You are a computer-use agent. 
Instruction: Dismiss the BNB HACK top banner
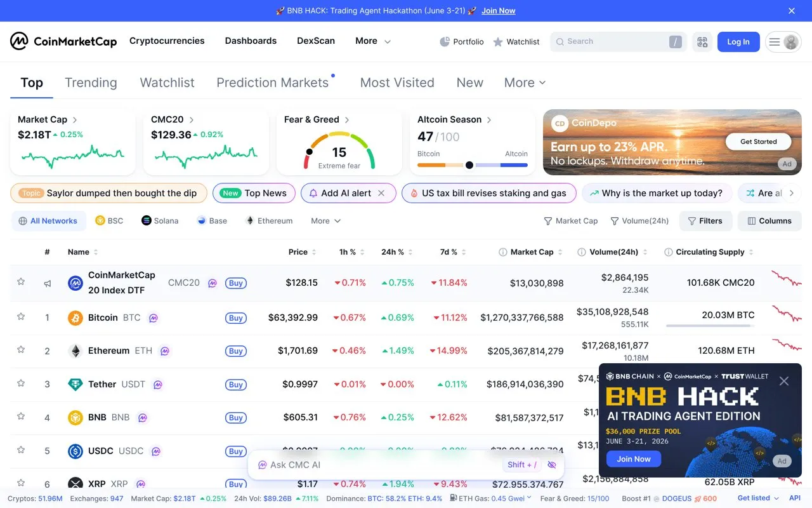pyautogui.click(x=792, y=11)
